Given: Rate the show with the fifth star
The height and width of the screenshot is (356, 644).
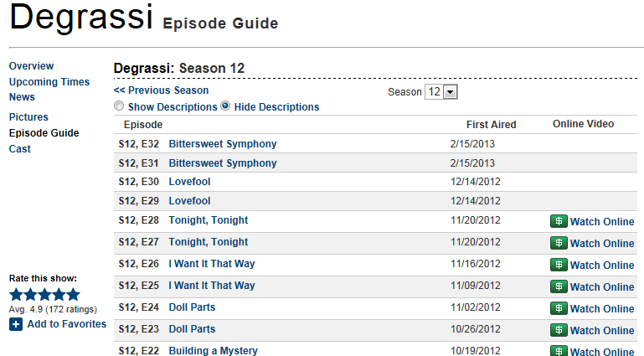Looking at the screenshot, I should pyautogui.click(x=73, y=294).
